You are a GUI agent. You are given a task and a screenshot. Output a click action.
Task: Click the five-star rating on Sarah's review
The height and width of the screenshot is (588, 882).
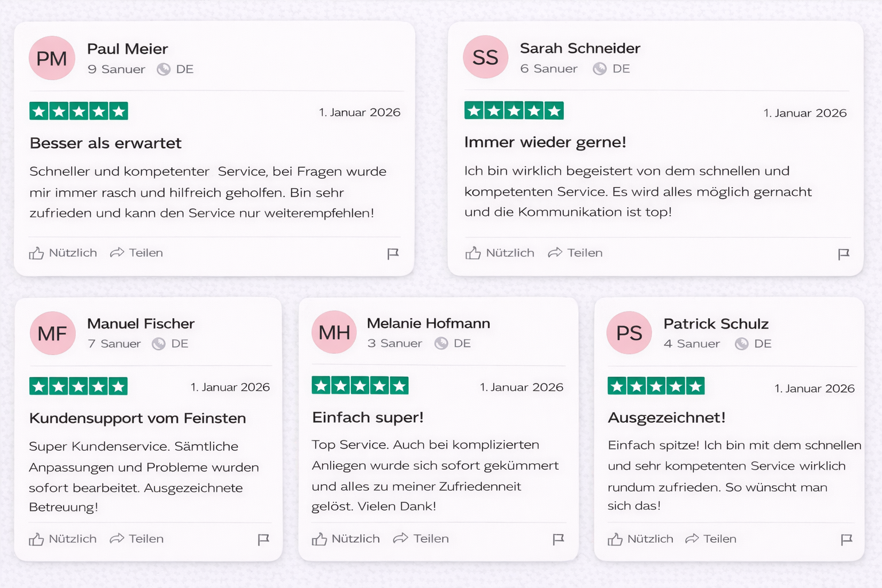pyautogui.click(x=514, y=110)
